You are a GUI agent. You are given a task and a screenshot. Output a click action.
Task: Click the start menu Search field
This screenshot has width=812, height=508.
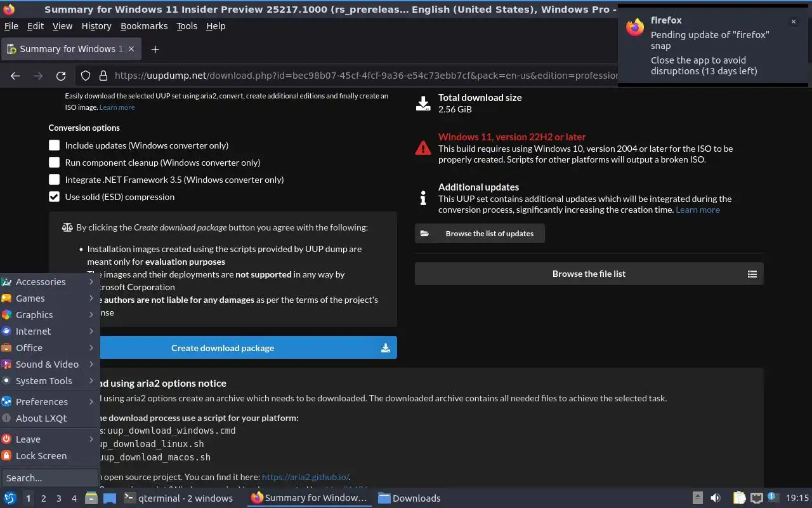pos(49,478)
